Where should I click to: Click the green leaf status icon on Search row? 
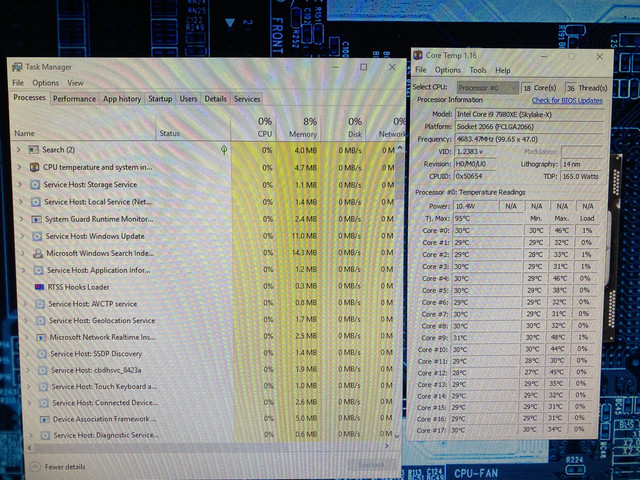pos(224,150)
